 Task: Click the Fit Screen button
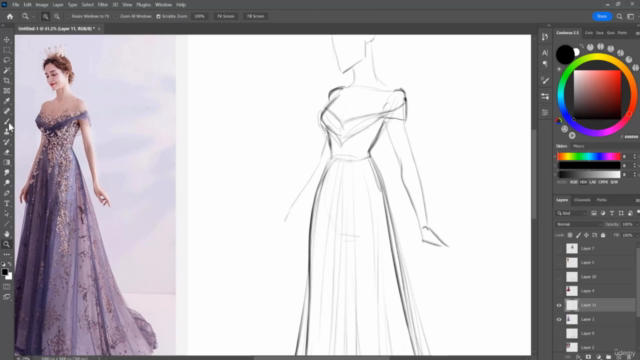(x=226, y=16)
